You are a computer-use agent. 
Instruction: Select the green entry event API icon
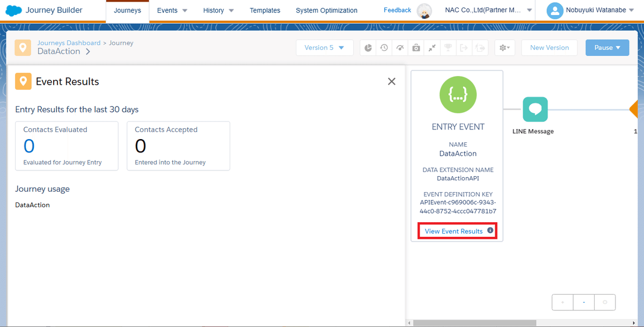458,95
